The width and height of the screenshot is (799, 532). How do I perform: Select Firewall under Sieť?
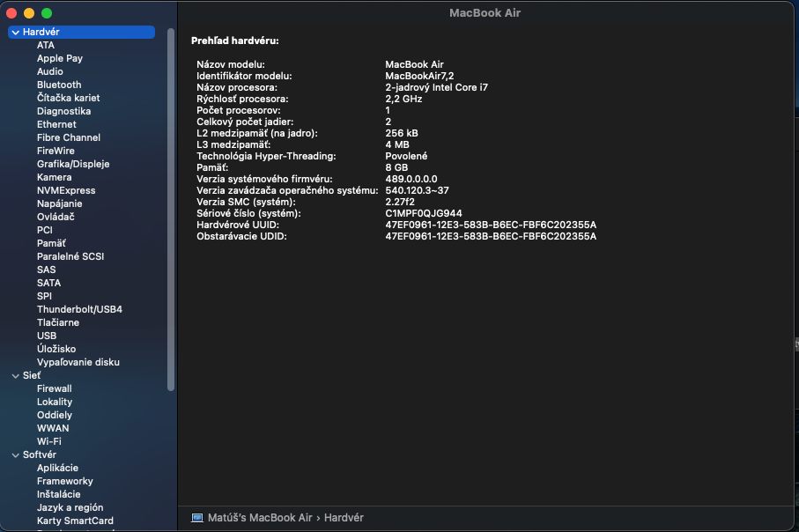(55, 388)
